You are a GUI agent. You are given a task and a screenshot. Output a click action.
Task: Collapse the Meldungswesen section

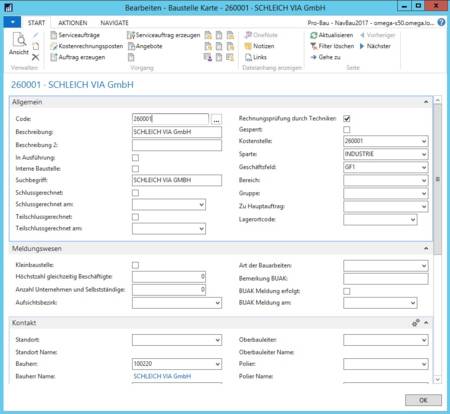426,249
